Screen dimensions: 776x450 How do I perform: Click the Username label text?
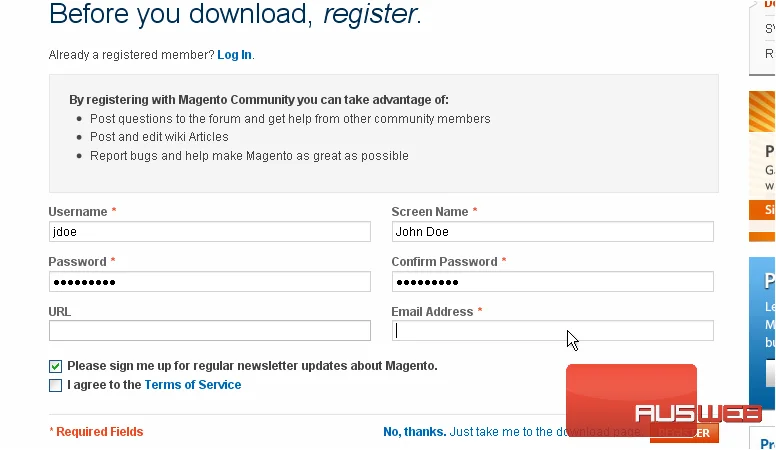click(x=78, y=211)
